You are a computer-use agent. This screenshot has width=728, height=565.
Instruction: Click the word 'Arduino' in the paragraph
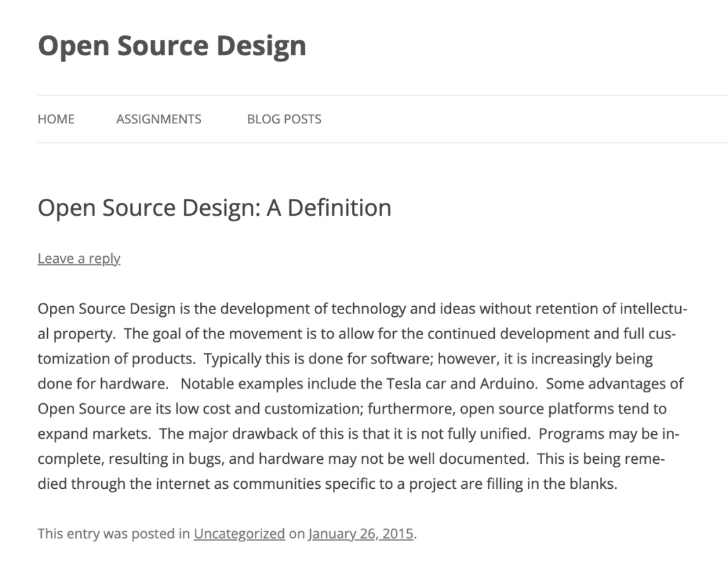[511, 384]
